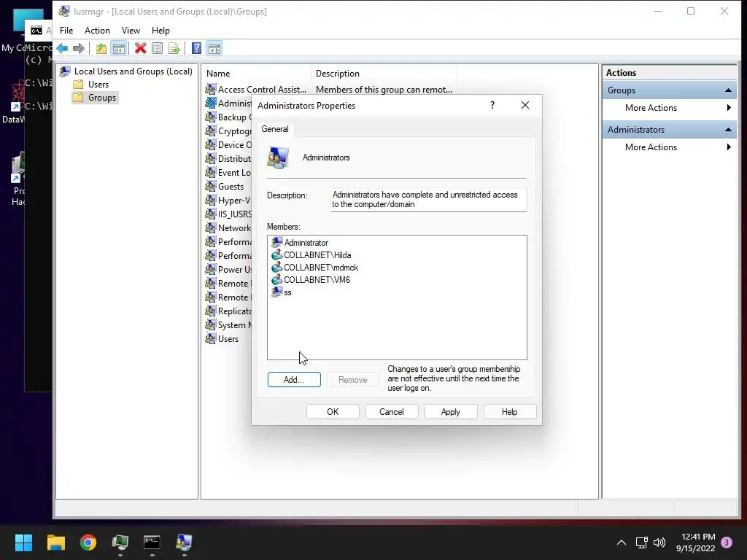Open the Command Prompt taskbar icon

coord(152,542)
